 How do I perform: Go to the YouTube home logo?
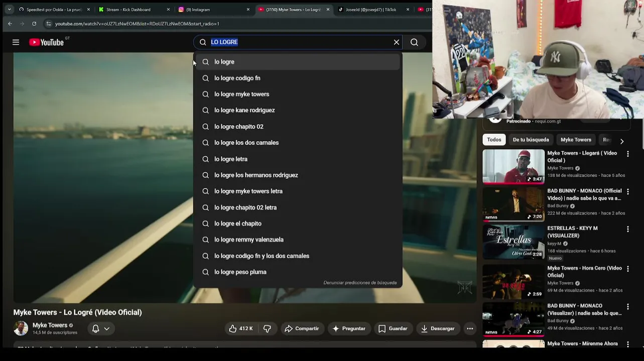(47, 43)
